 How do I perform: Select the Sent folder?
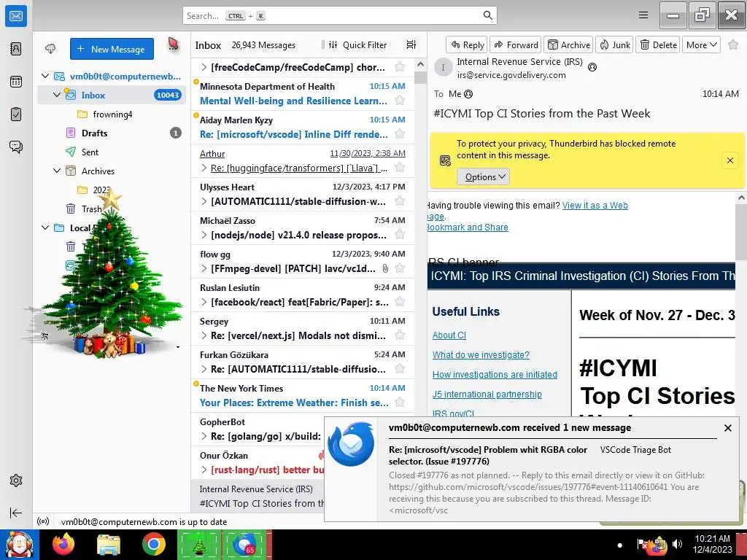pyautogui.click(x=112, y=152)
